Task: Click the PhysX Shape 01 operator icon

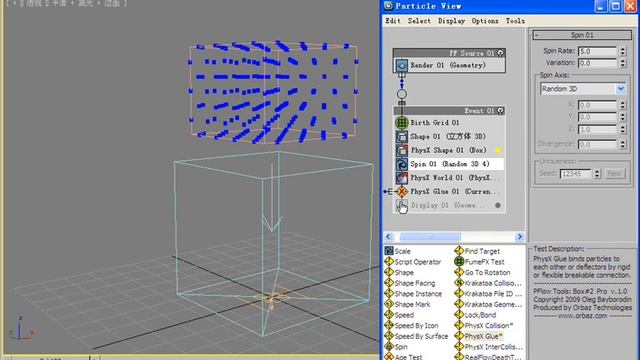Action: point(402,150)
